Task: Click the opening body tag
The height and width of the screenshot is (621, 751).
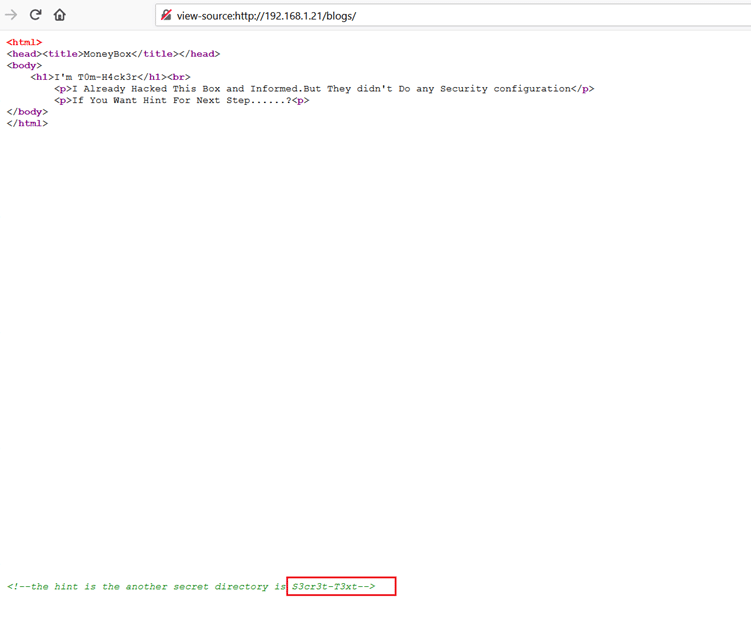Action: tap(24, 65)
